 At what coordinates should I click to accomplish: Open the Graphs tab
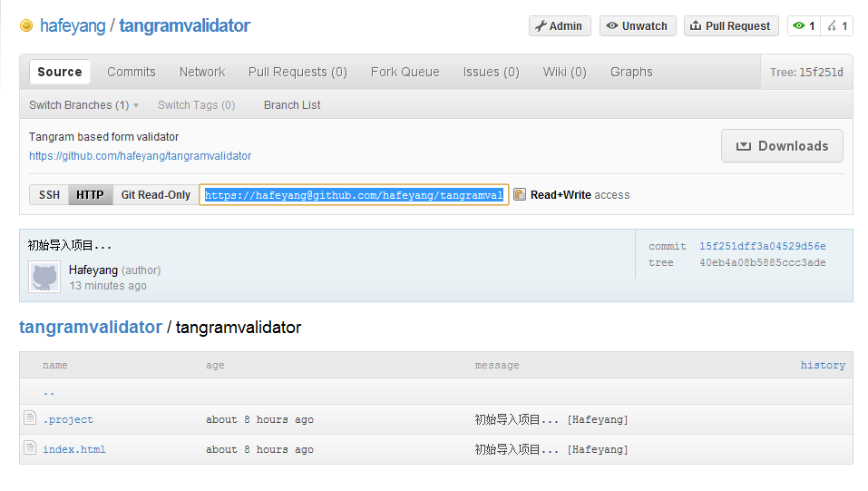[631, 72]
